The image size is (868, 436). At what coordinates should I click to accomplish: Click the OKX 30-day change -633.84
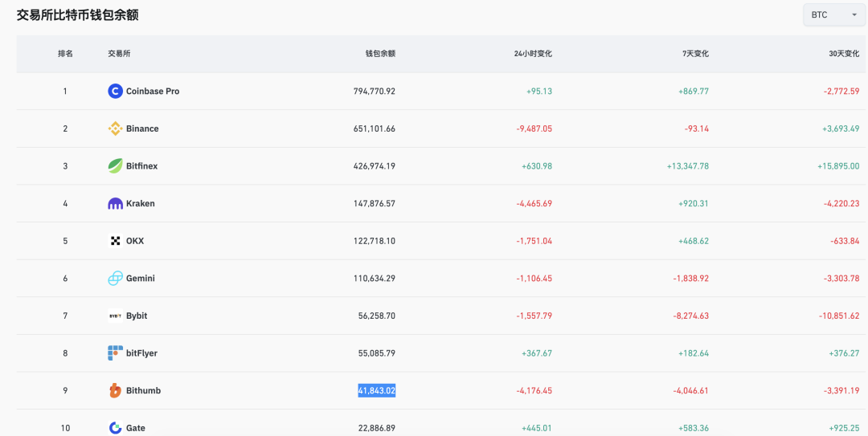pos(845,241)
